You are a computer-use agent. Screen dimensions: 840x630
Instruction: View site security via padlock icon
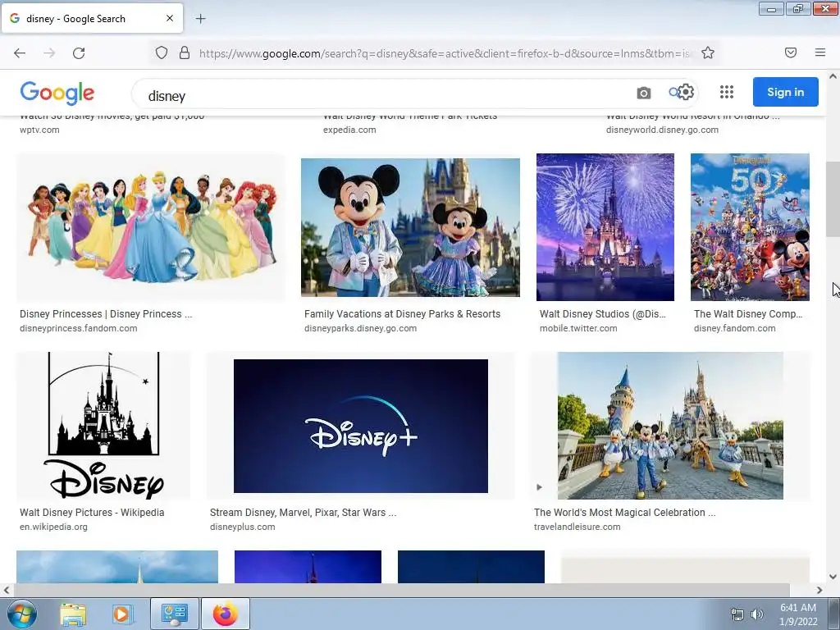185,52
